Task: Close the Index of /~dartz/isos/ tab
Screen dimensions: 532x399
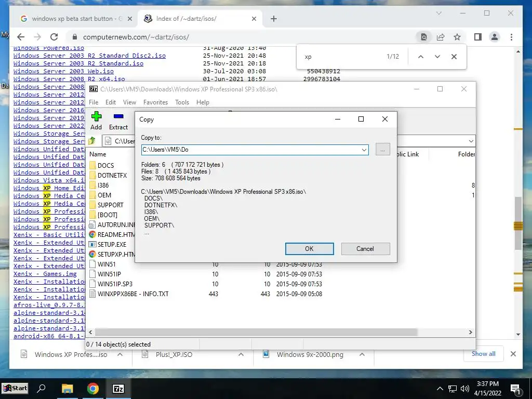Action: 254,19
